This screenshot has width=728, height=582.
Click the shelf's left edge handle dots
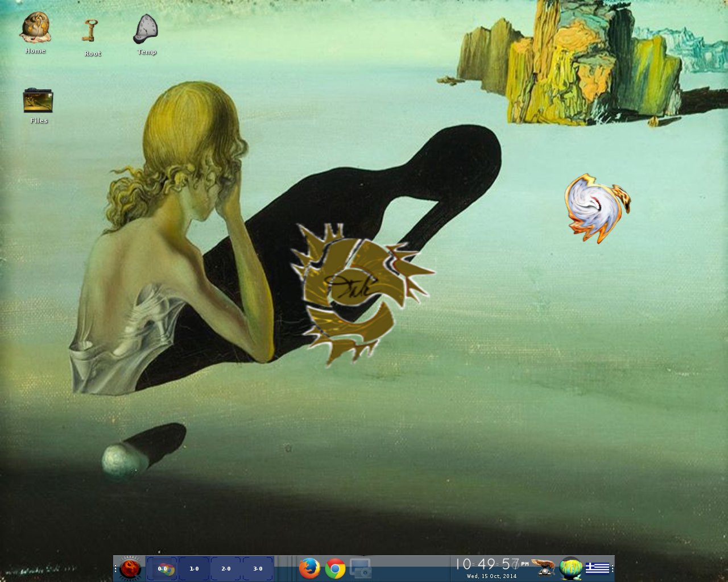coord(115,568)
